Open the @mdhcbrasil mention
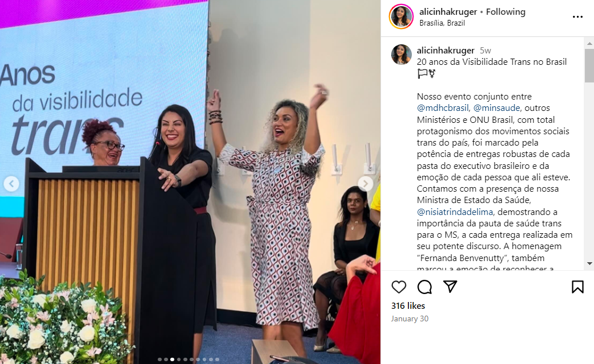The image size is (594, 364). [x=443, y=108]
